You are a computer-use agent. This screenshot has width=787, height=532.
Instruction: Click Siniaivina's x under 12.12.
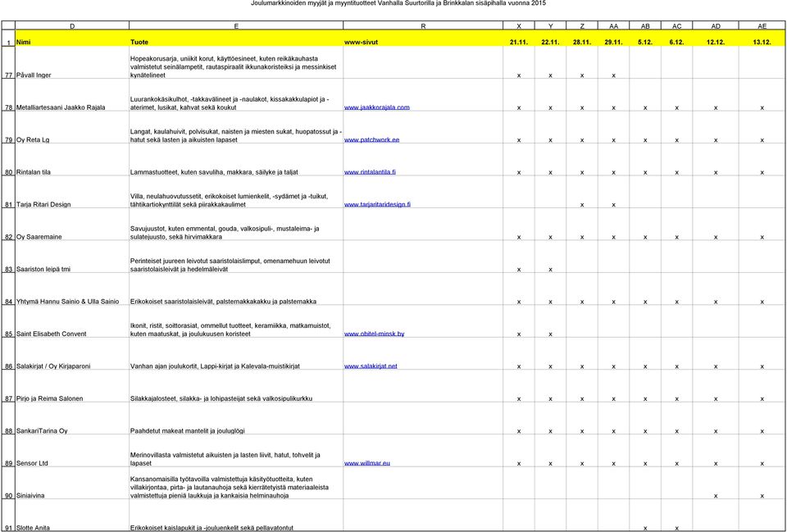pyautogui.click(x=716, y=496)
